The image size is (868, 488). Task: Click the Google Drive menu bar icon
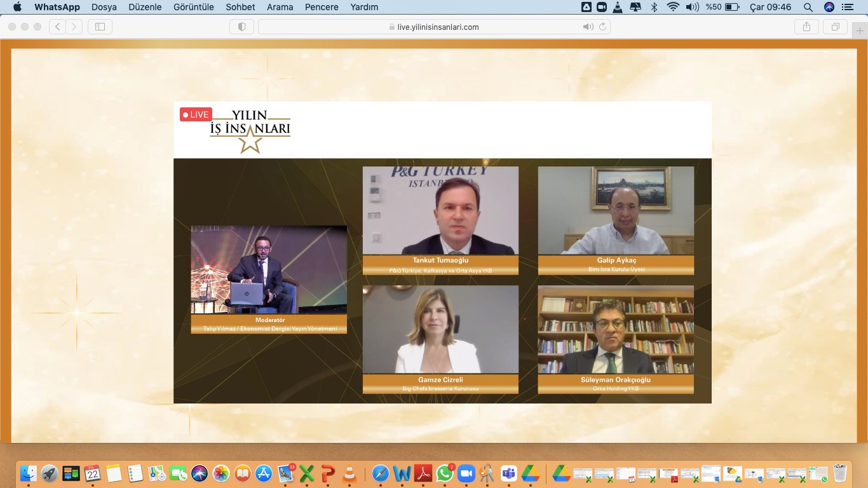tap(586, 7)
